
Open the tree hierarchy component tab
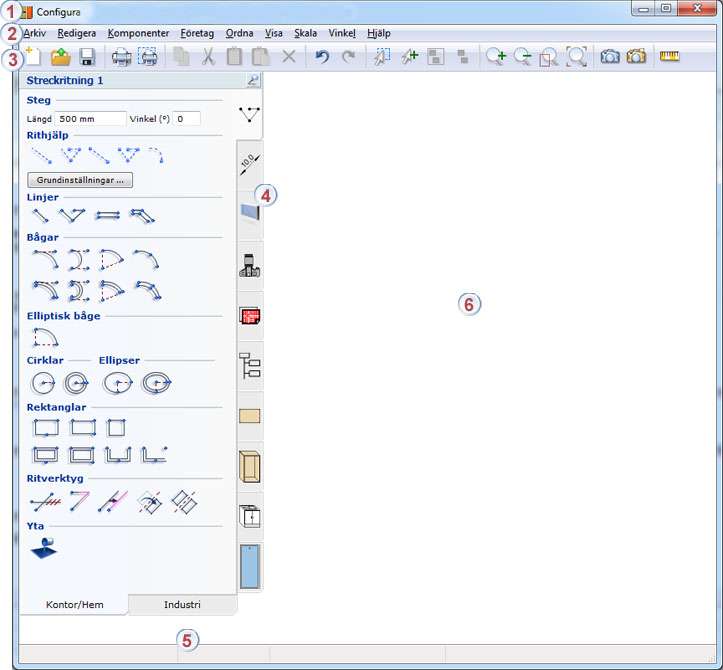pos(249,366)
